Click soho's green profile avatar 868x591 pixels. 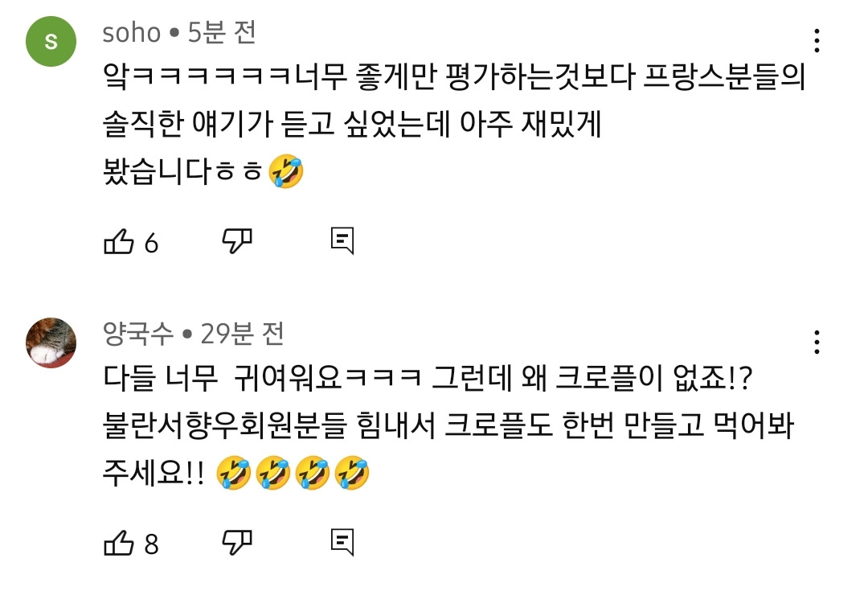coord(51,42)
